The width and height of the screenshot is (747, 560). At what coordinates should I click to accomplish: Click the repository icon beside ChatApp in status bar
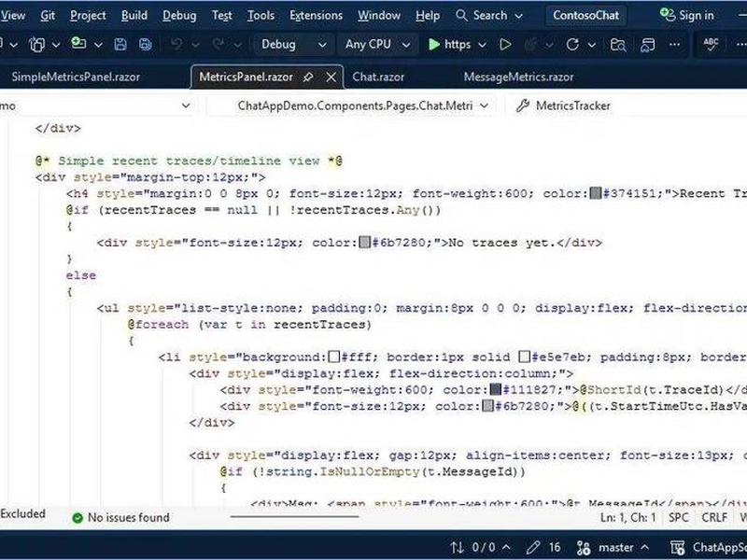pyautogui.click(x=678, y=547)
